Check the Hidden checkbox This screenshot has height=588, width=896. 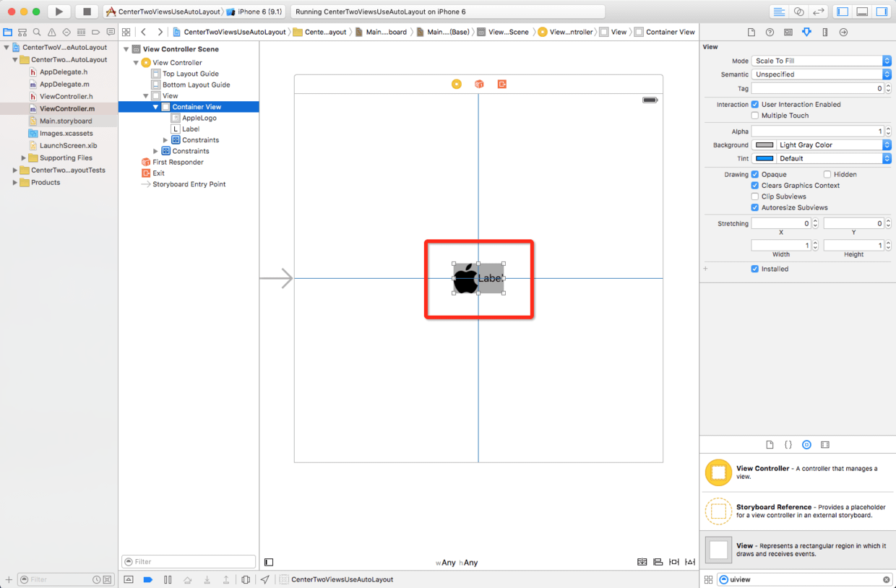pyautogui.click(x=827, y=175)
